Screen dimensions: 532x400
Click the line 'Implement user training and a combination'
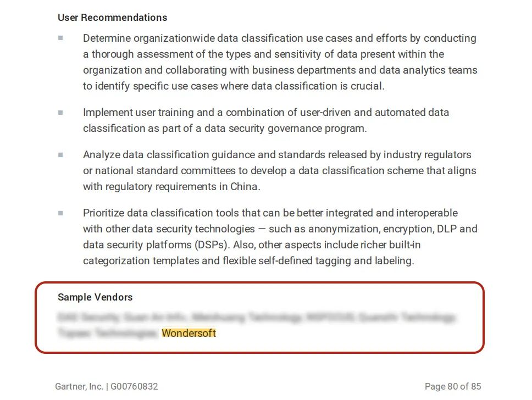point(266,113)
